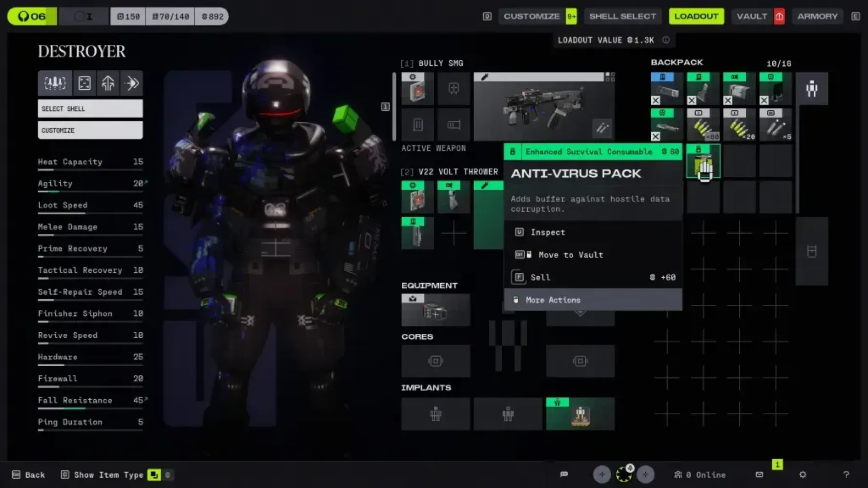Screen dimensions: 868x488
Task: Open the chat bubble icon
Action: (564, 474)
